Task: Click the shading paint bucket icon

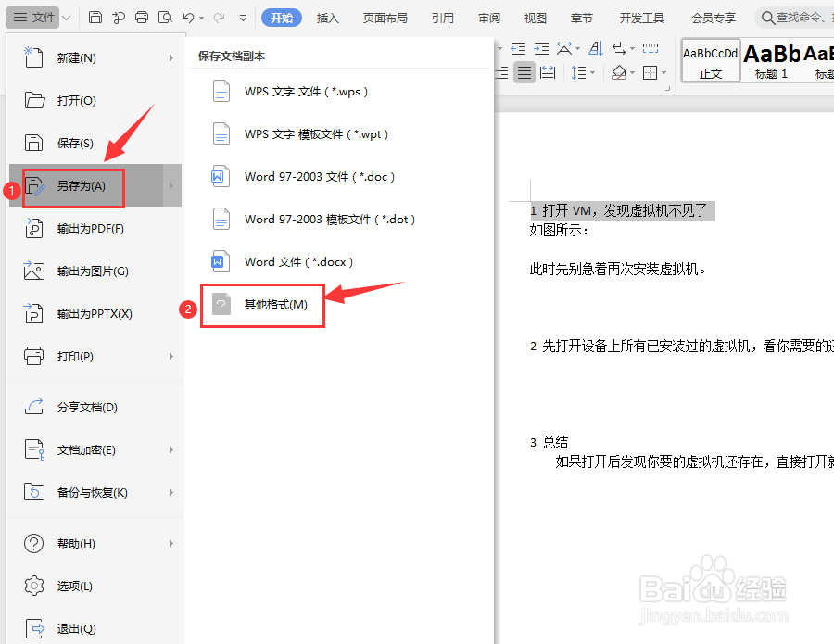Action: pyautogui.click(x=619, y=72)
